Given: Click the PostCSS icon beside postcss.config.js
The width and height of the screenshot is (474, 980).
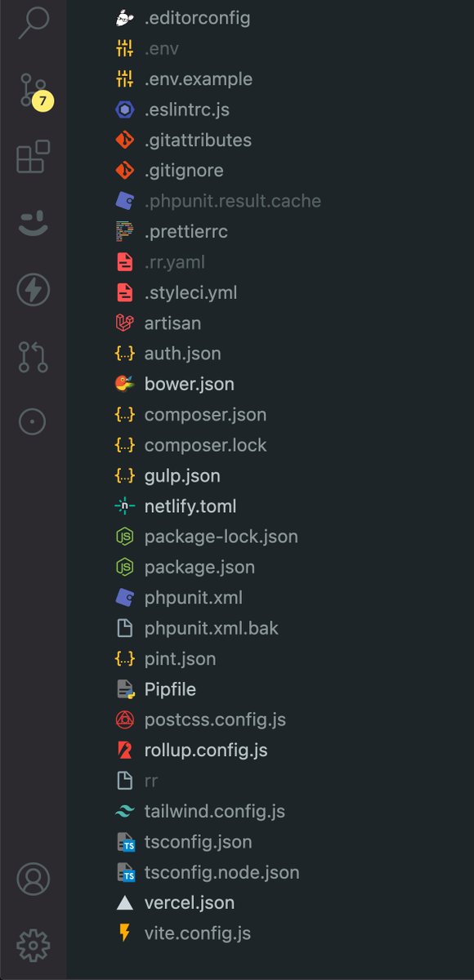Looking at the screenshot, I should pyautogui.click(x=124, y=720).
